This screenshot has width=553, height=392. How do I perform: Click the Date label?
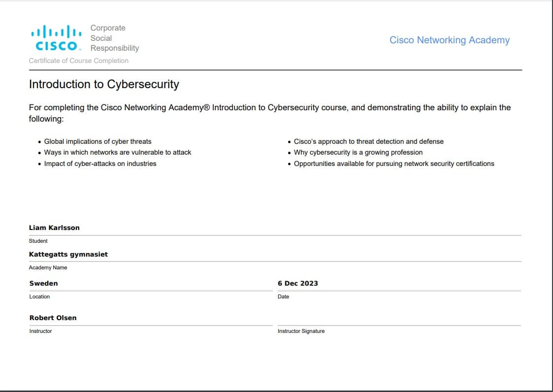pyautogui.click(x=283, y=296)
